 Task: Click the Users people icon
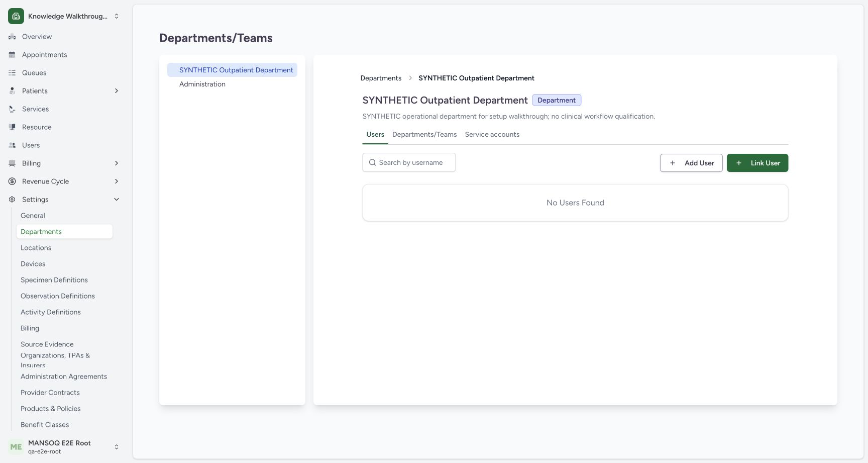coord(12,145)
